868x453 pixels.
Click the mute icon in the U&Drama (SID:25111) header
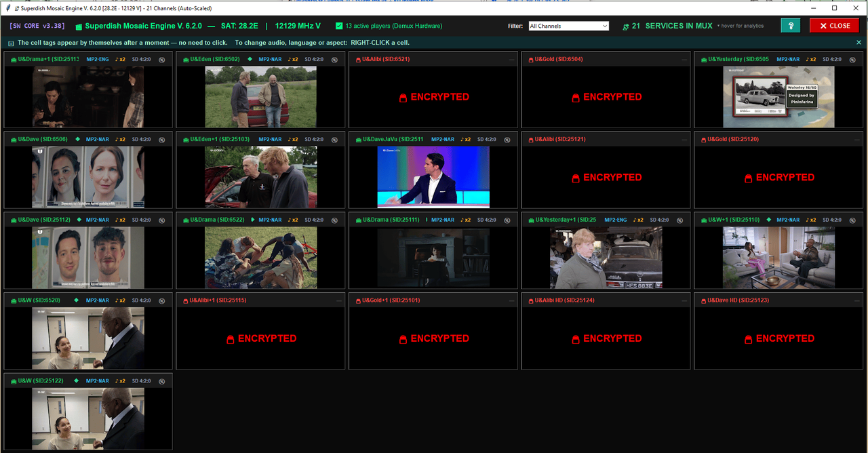[507, 220]
